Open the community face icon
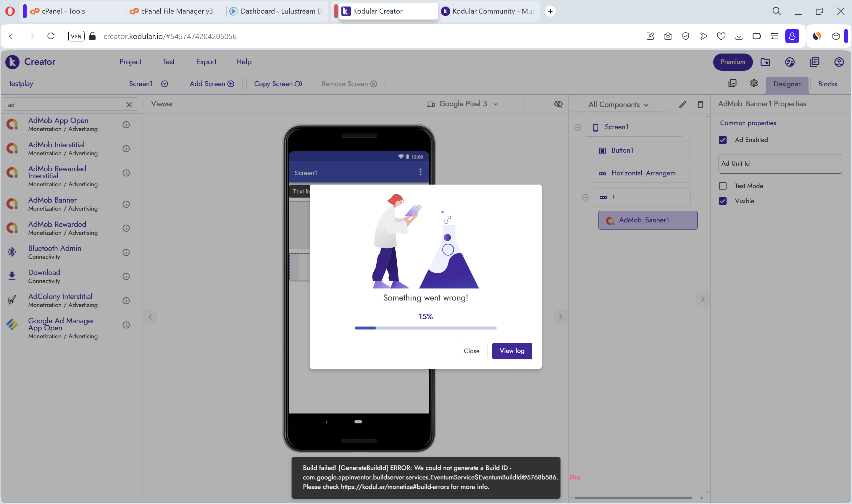This screenshot has height=504, width=852. (790, 62)
